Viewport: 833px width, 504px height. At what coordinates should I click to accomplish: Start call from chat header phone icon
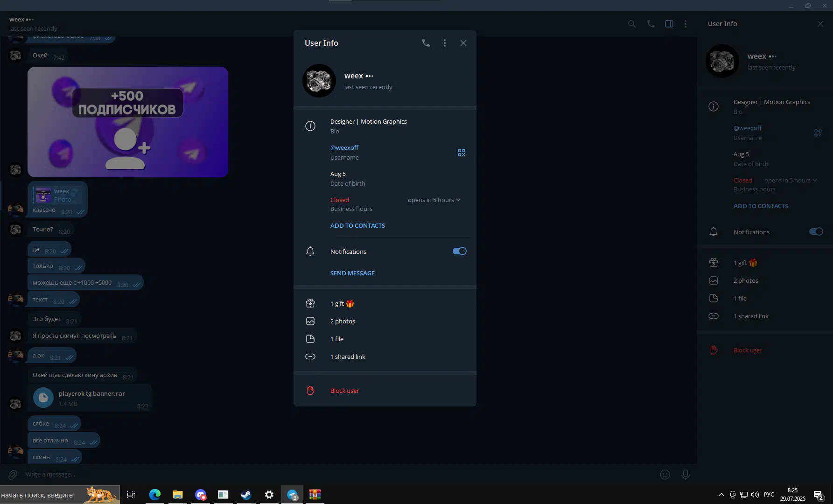tap(651, 24)
